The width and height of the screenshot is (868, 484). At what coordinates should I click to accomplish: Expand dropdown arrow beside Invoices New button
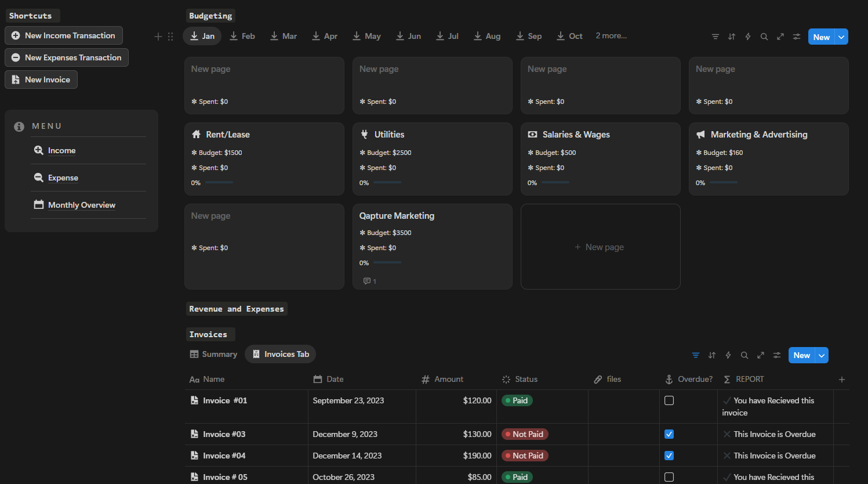point(822,355)
